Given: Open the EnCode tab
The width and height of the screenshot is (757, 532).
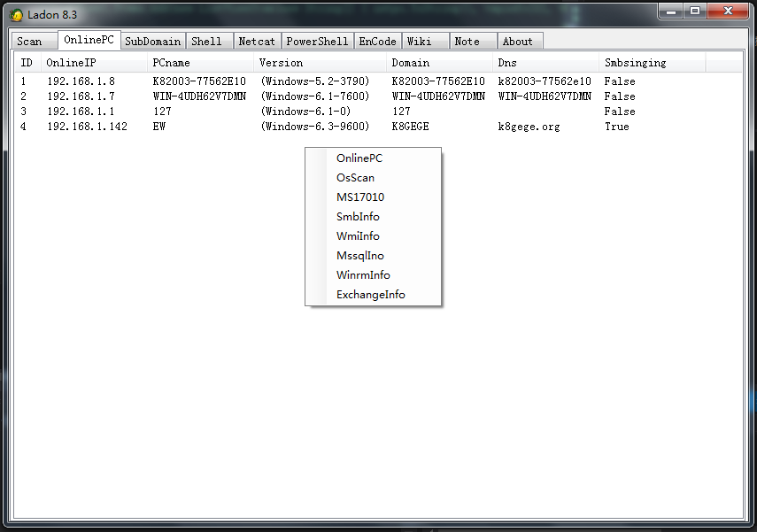Looking at the screenshot, I should click(377, 42).
